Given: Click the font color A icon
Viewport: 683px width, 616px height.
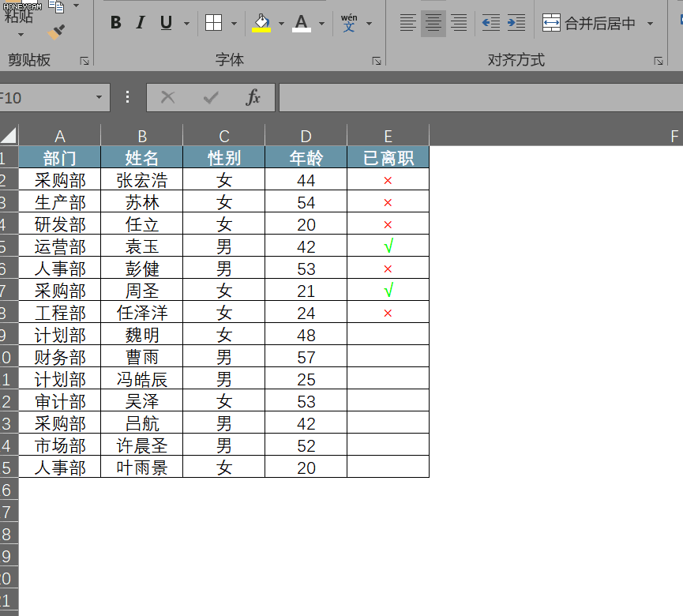Looking at the screenshot, I should [301, 23].
